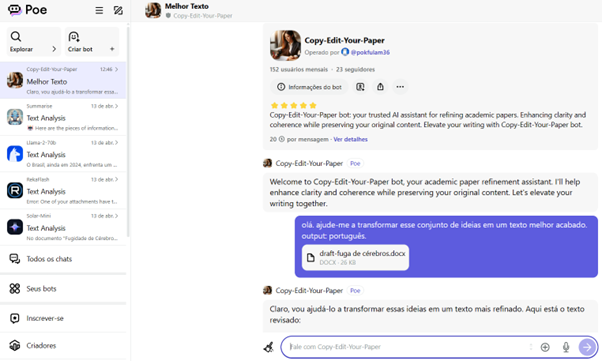Expand chevron on Solar-Mini chat row

click(117, 216)
